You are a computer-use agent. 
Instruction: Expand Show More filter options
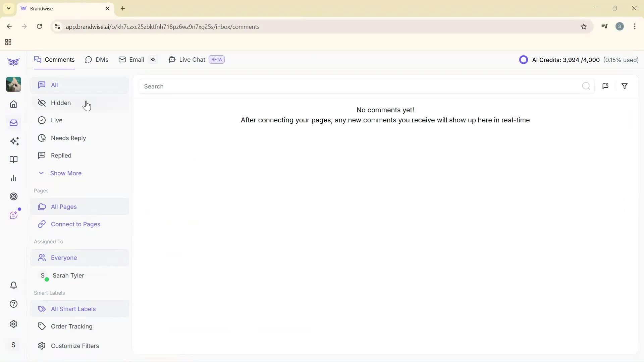[x=66, y=173]
